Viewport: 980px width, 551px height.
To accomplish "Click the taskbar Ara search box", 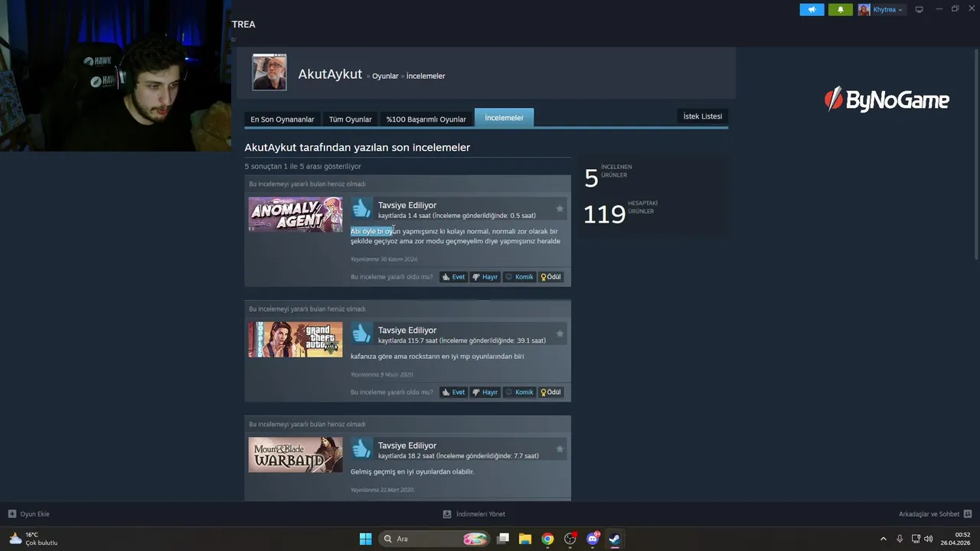I will click(434, 539).
